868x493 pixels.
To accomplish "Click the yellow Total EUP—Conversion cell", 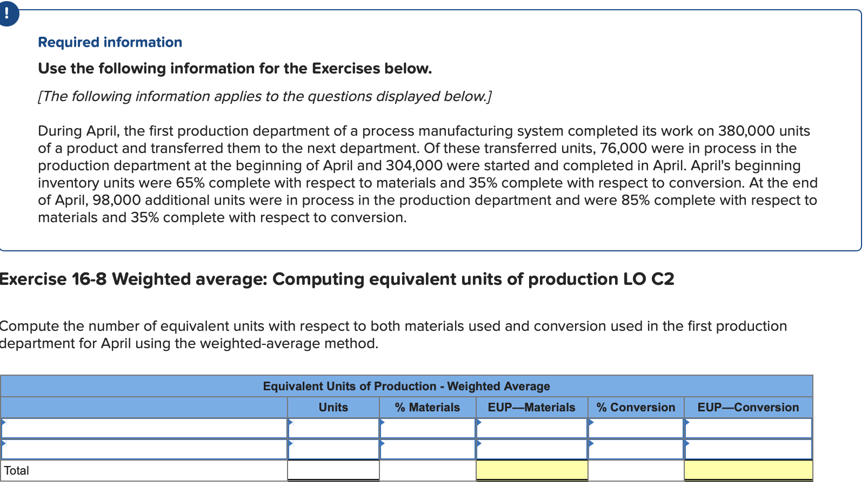I will [749, 470].
